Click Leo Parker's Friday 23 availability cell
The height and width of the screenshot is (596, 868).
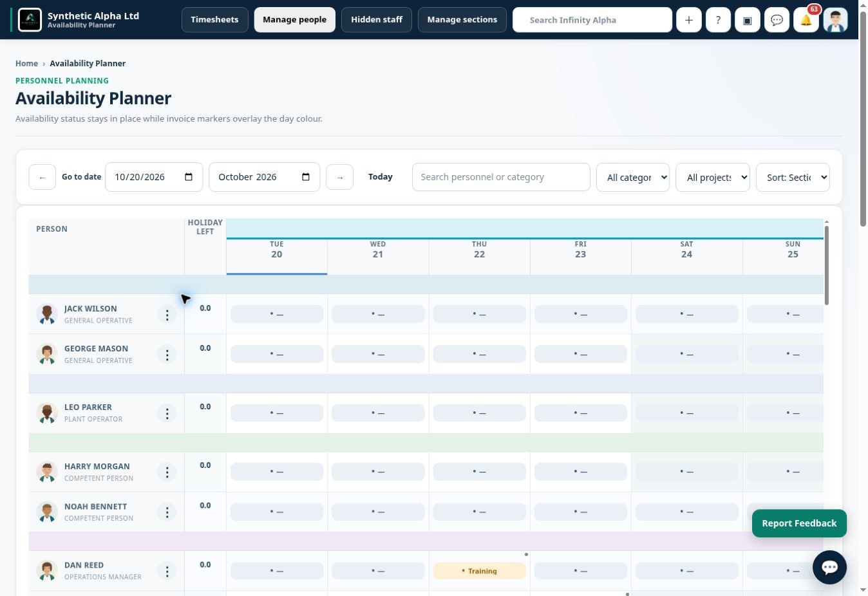click(x=581, y=413)
